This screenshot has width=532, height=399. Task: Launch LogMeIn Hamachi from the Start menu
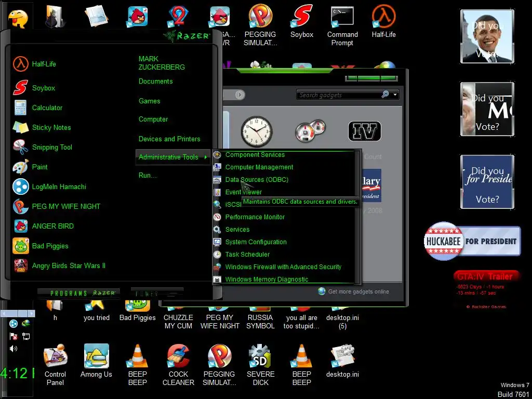[49, 187]
